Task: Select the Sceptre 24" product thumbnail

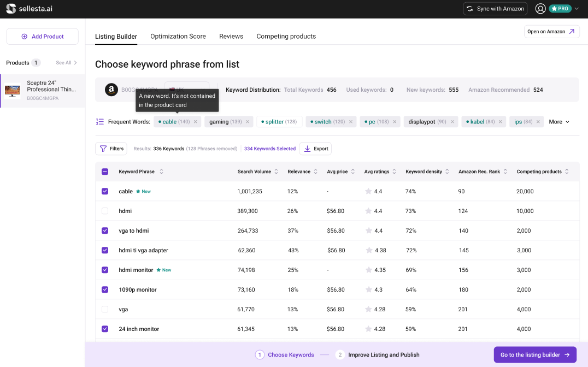Action: coord(13,91)
